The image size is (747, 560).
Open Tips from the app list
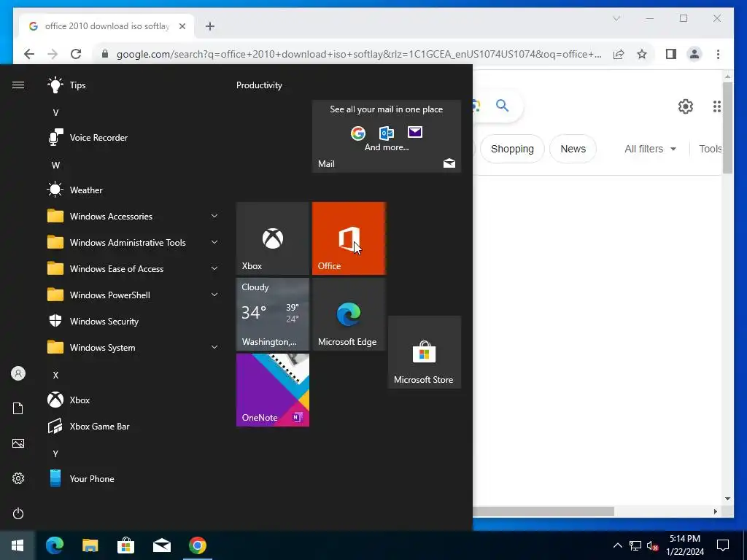click(x=133, y=85)
